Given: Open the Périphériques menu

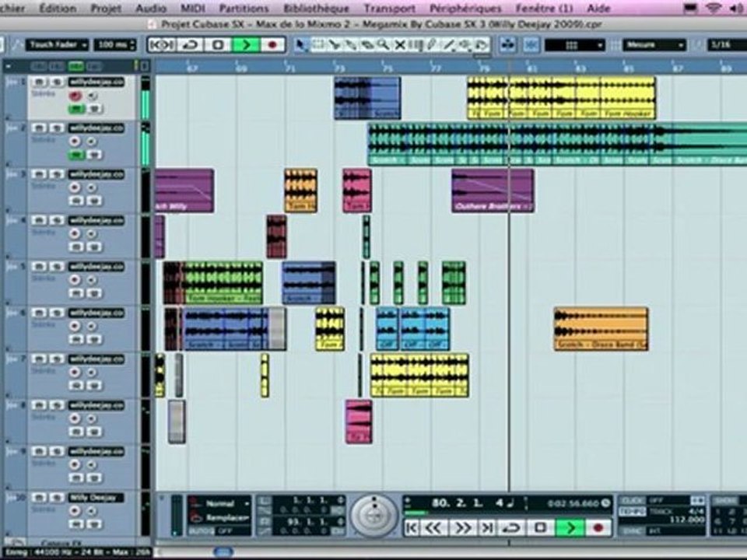Looking at the screenshot, I should tap(465, 8).
